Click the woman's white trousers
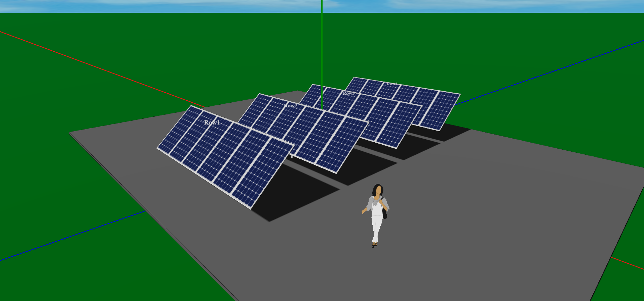The width and height of the screenshot is (644, 301). (x=376, y=228)
